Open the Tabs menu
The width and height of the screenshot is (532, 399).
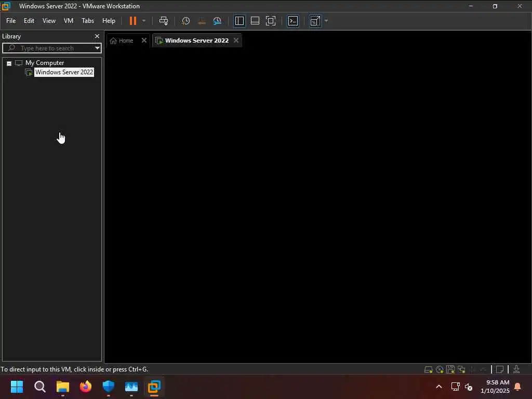pyautogui.click(x=87, y=21)
